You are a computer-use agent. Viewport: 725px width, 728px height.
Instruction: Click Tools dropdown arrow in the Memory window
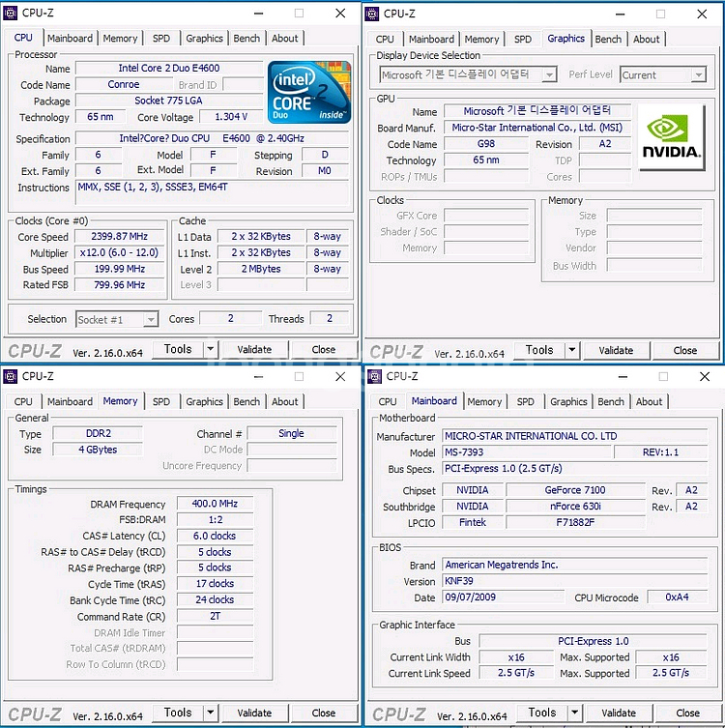211,713
